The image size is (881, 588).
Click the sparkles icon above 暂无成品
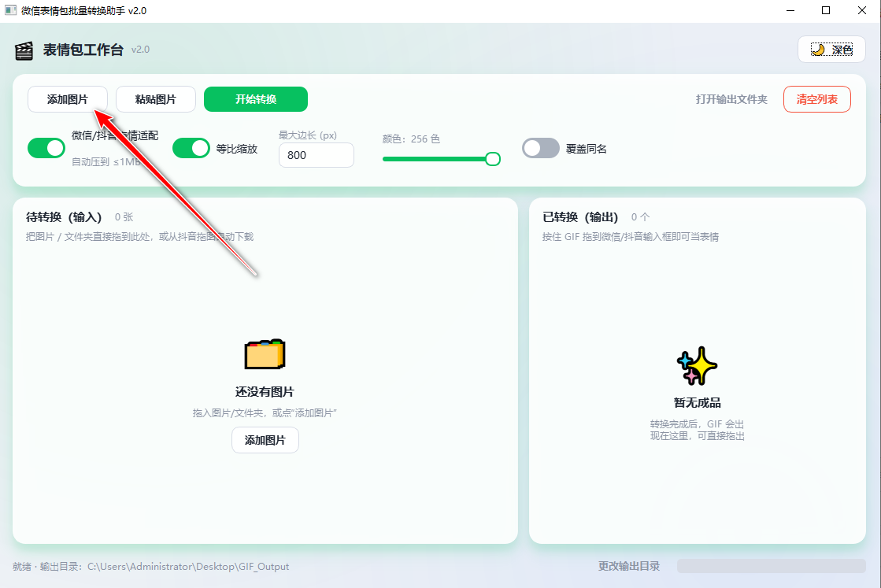click(x=697, y=365)
